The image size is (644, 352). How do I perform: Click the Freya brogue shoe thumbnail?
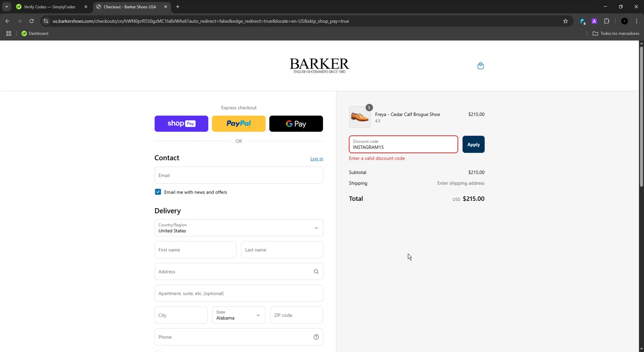pos(360,117)
